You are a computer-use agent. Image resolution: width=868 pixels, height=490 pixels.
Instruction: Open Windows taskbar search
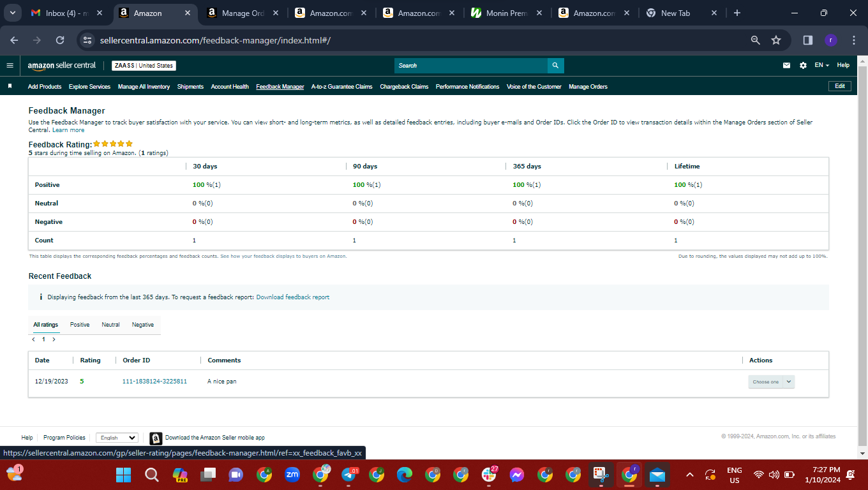click(x=152, y=475)
